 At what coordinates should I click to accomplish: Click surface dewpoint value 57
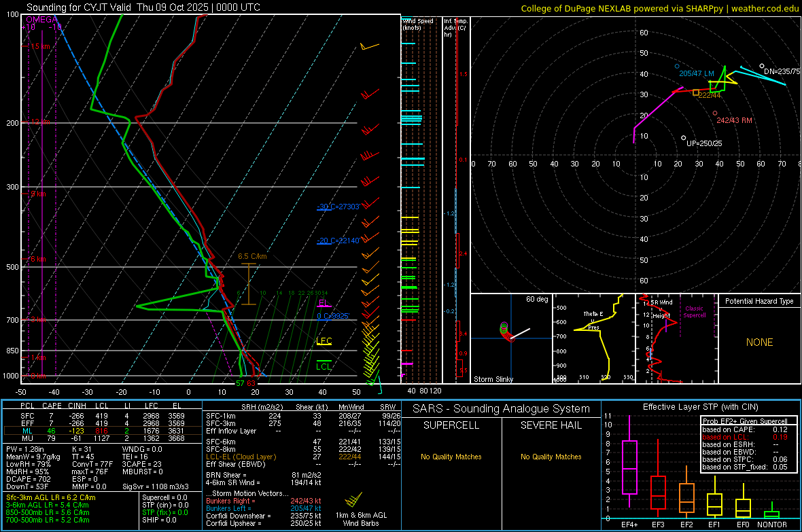tap(240, 383)
